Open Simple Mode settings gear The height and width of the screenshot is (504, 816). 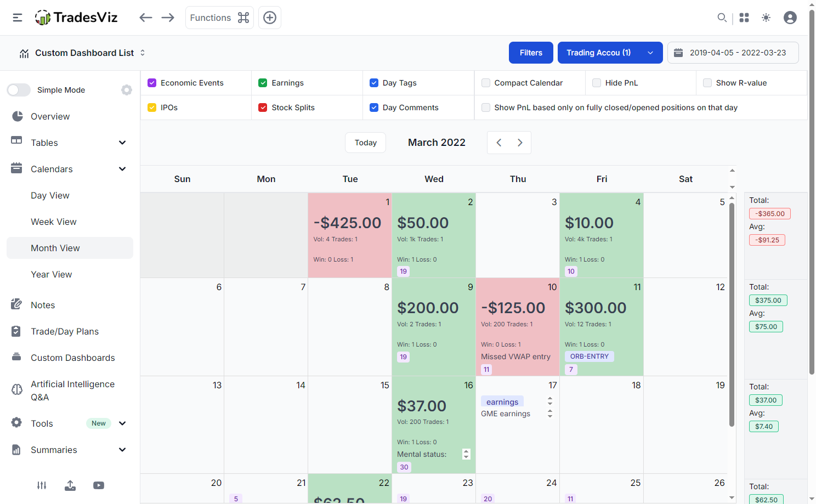(x=127, y=89)
